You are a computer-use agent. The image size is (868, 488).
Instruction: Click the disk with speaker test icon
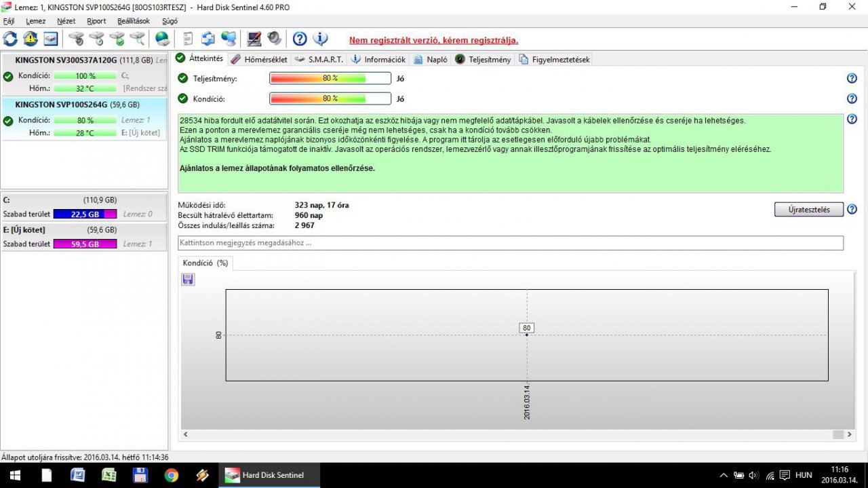coord(77,39)
